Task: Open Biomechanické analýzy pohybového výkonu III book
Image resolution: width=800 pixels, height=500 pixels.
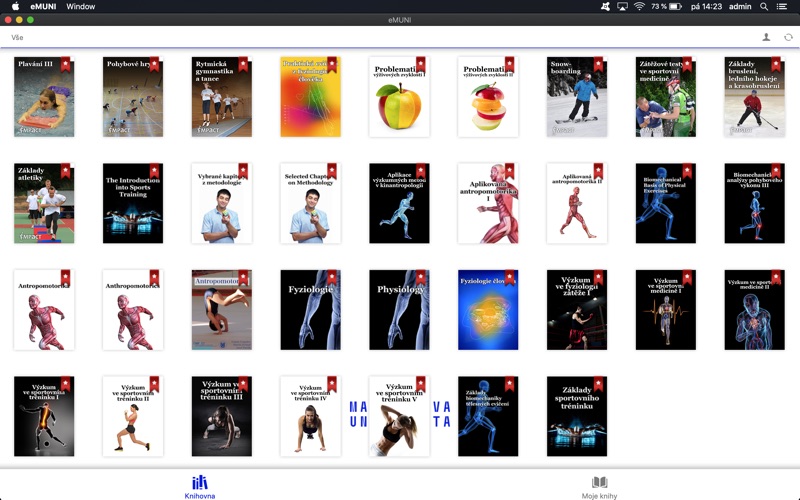Action: (754, 203)
